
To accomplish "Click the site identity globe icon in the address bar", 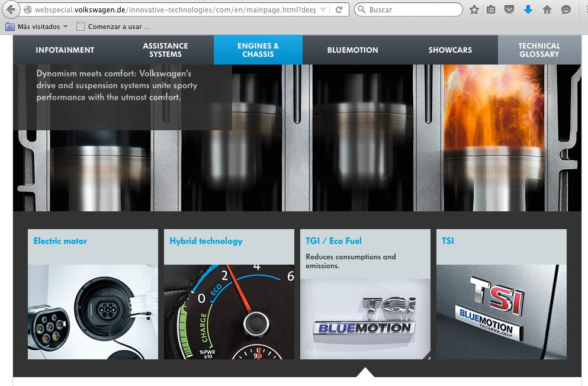I will 27,9.
